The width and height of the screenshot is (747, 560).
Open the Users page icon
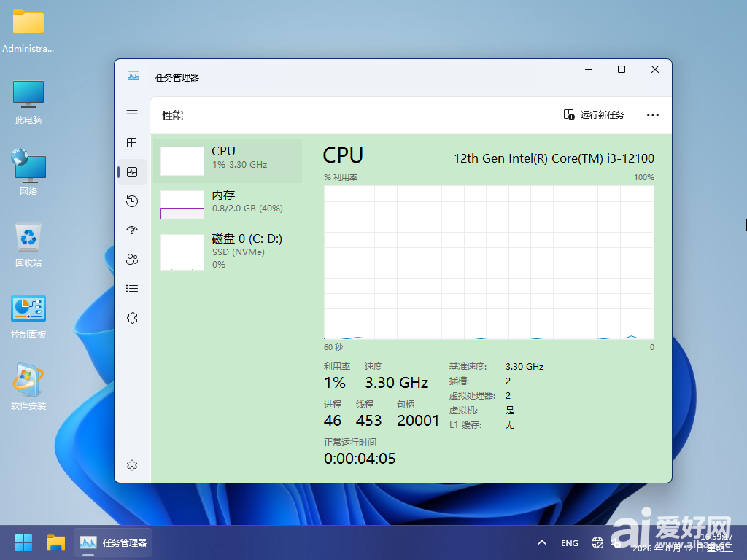tap(132, 259)
